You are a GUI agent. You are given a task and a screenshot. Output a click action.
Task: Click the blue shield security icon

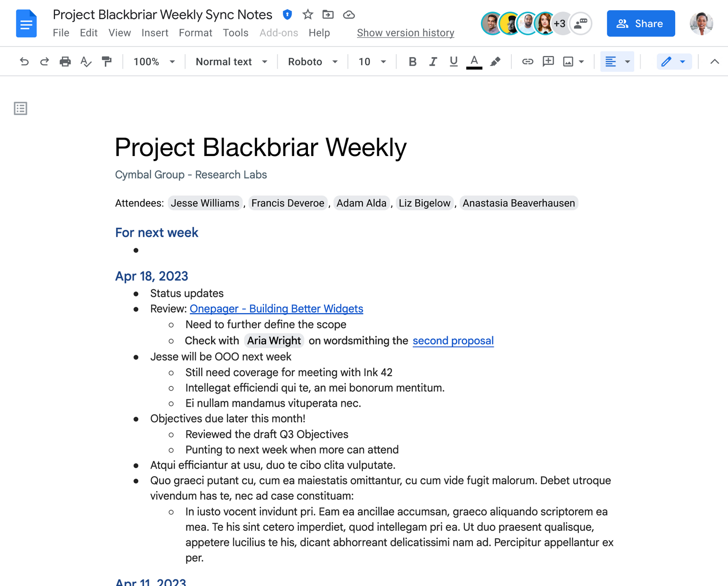tap(287, 15)
